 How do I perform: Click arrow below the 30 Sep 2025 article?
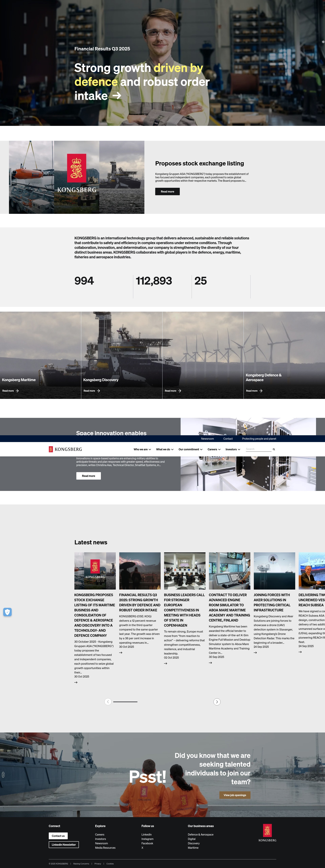(x=210, y=663)
